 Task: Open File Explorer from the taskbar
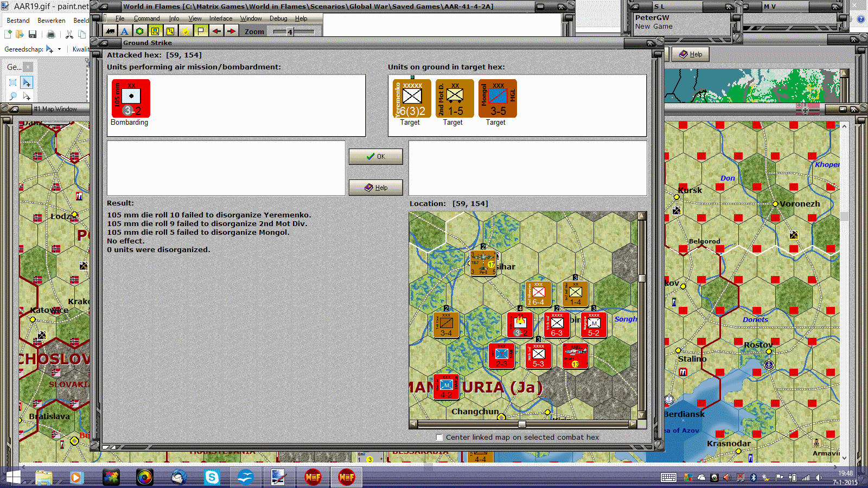[x=43, y=477]
